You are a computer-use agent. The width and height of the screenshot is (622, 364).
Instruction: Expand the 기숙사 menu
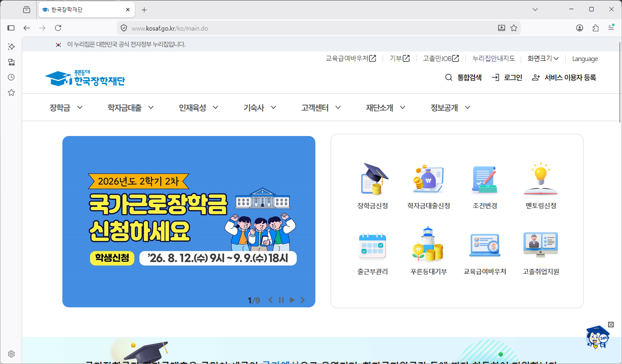click(x=260, y=108)
